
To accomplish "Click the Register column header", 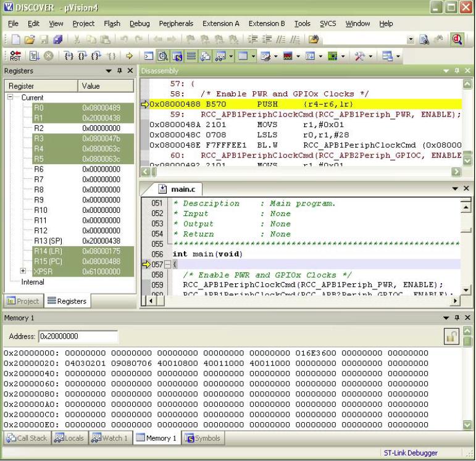I will click(x=41, y=86).
